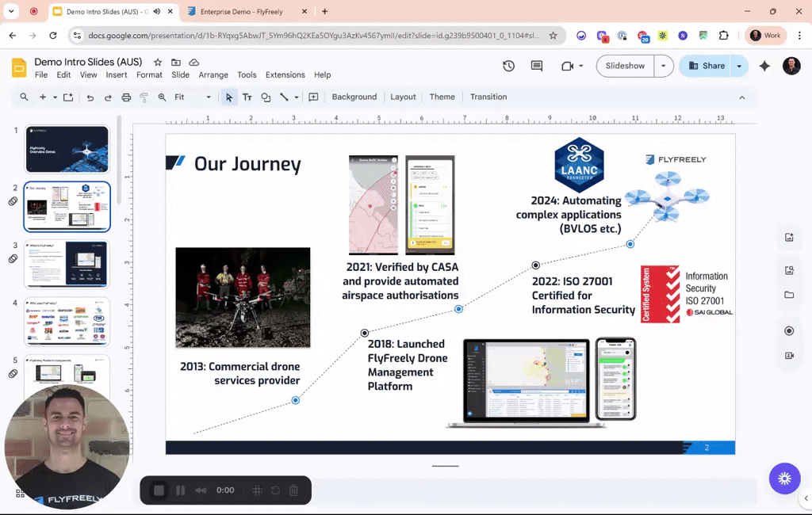Viewport: 812px width, 515px height.
Task: Stop the recording with square button
Action: pyautogui.click(x=159, y=490)
